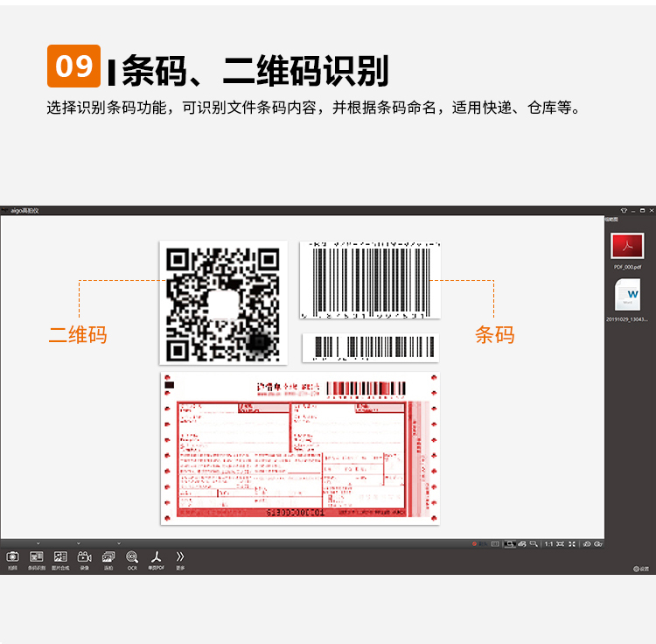Show 更多 additional tools
The width and height of the screenshot is (656, 644).
point(180,556)
